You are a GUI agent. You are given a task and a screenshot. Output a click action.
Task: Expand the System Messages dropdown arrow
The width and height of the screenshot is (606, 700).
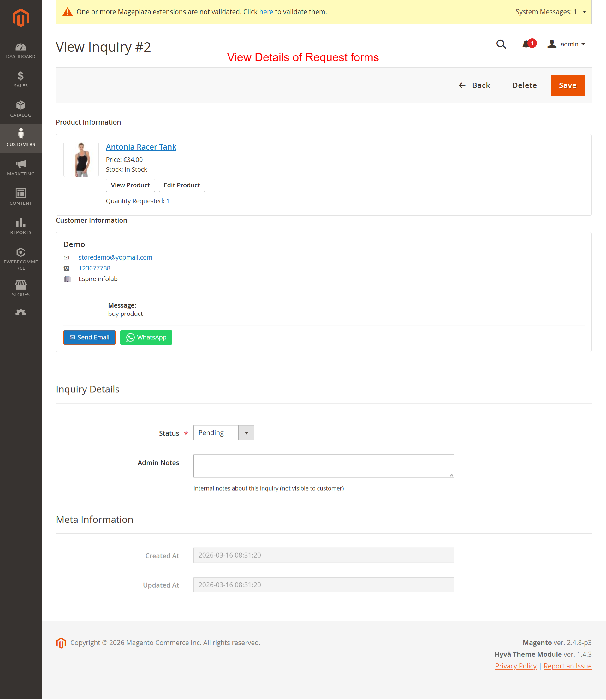pyautogui.click(x=584, y=12)
